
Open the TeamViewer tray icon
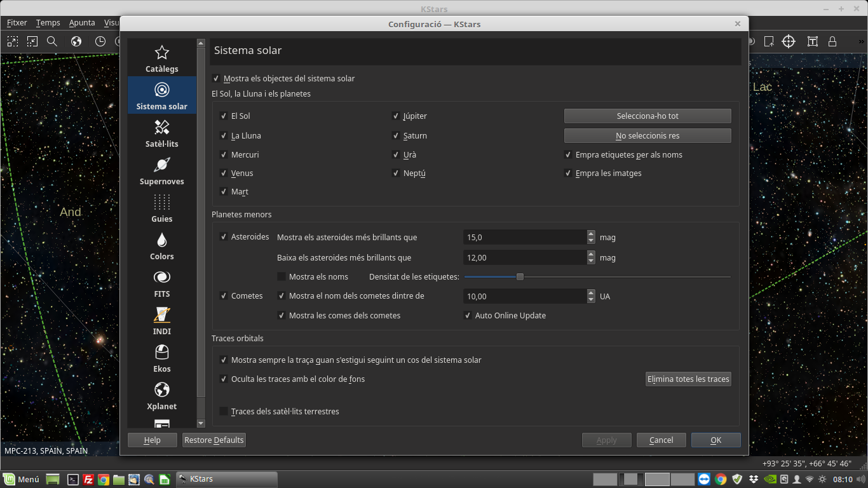(x=704, y=479)
